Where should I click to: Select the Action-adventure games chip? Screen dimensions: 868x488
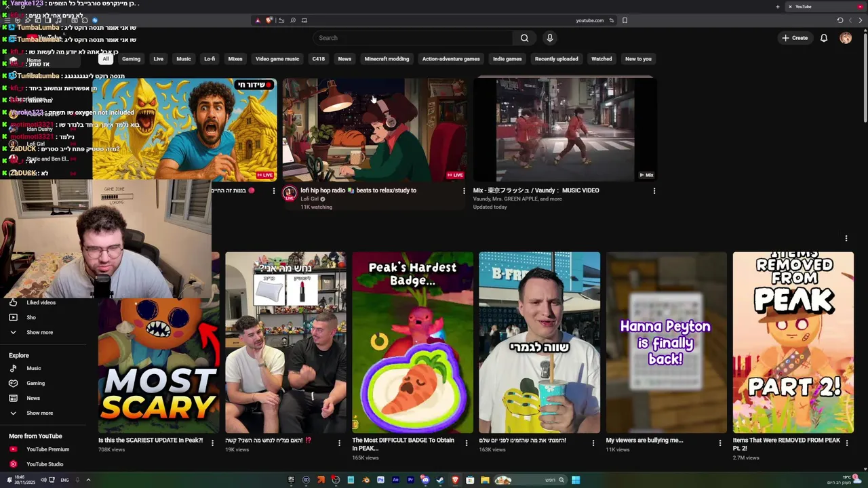(x=451, y=59)
